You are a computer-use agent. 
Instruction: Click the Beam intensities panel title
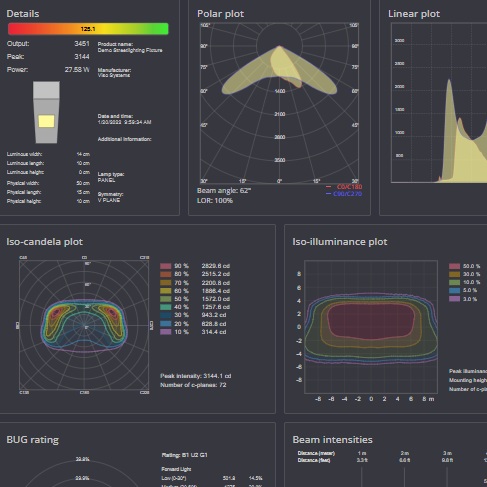[x=332, y=440]
